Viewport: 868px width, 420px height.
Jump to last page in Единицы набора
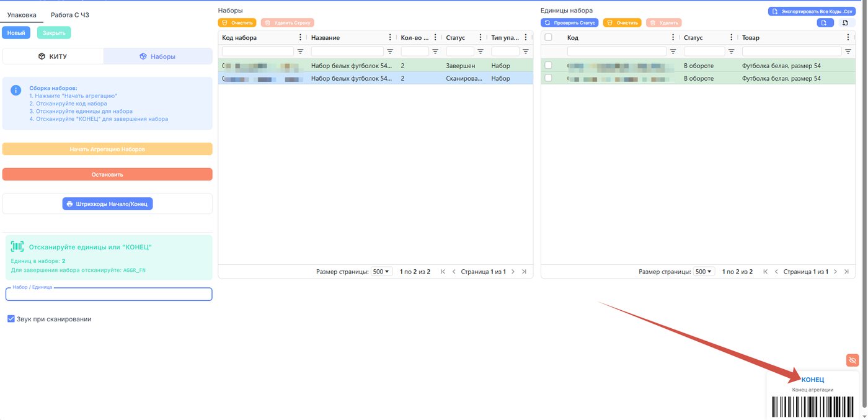point(846,272)
